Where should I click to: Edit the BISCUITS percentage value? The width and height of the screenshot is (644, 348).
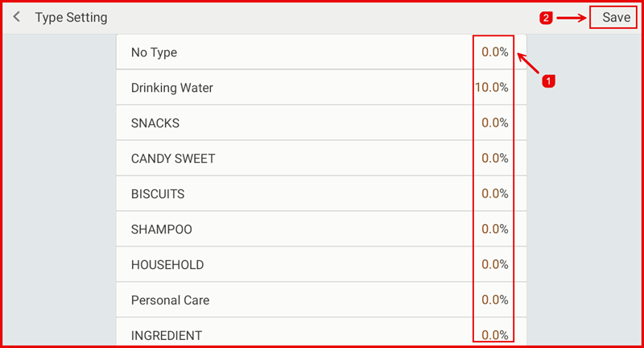point(494,194)
